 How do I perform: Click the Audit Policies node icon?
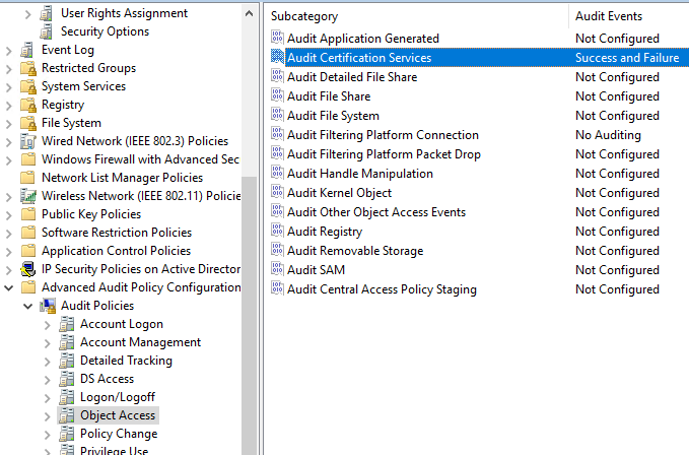(x=49, y=306)
